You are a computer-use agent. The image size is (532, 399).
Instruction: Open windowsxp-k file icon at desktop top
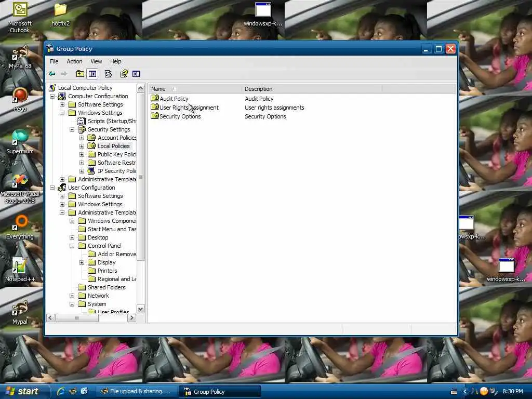coord(263,14)
